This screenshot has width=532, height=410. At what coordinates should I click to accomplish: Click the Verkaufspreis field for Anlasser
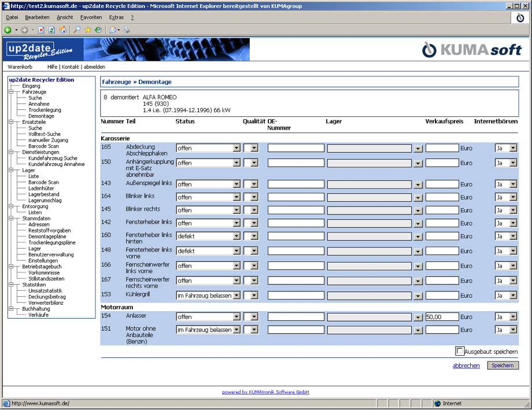click(442, 317)
